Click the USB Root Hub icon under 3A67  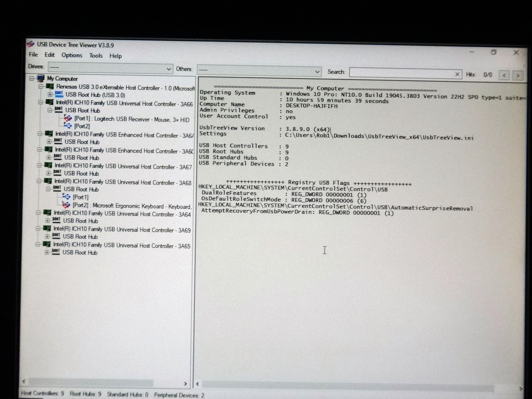[57, 173]
